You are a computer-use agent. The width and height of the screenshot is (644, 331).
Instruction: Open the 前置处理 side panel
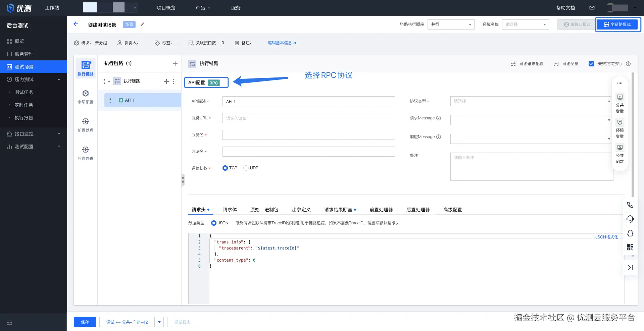click(86, 125)
